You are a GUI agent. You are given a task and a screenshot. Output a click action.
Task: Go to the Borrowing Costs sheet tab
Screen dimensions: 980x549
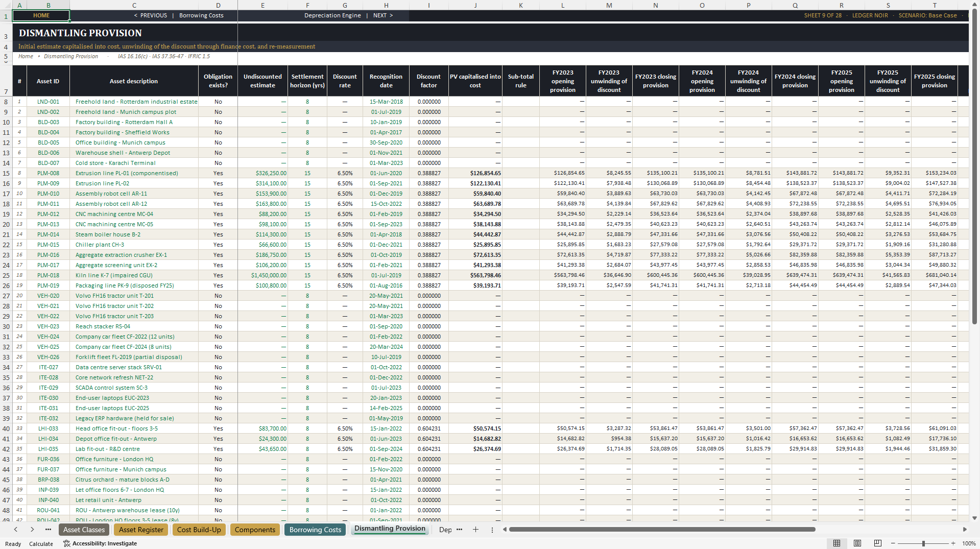[x=315, y=530]
